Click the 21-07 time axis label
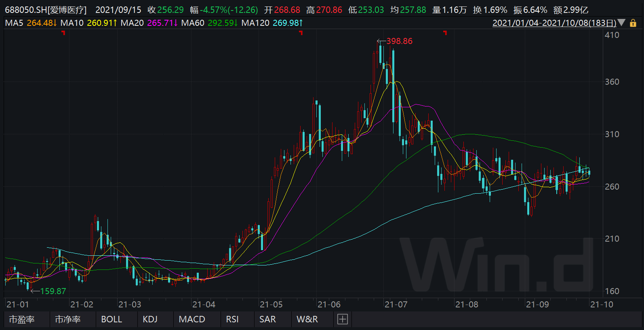The width and height of the screenshot is (644, 330). [x=396, y=305]
